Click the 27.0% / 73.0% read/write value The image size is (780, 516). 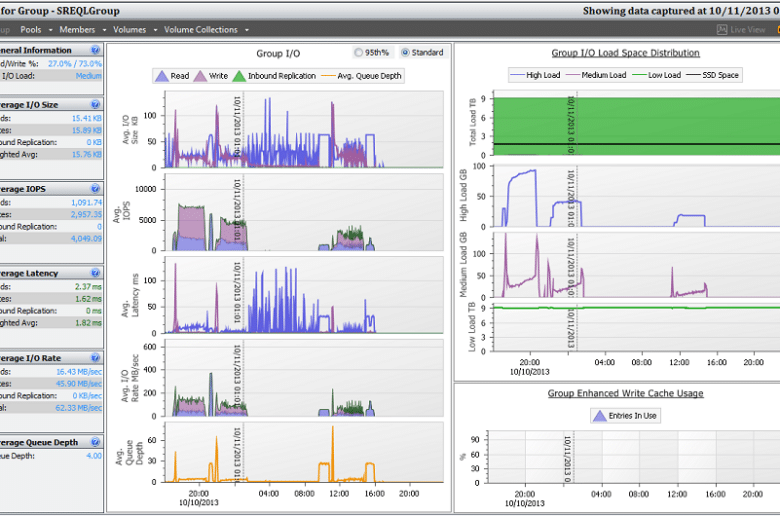(75, 64)
